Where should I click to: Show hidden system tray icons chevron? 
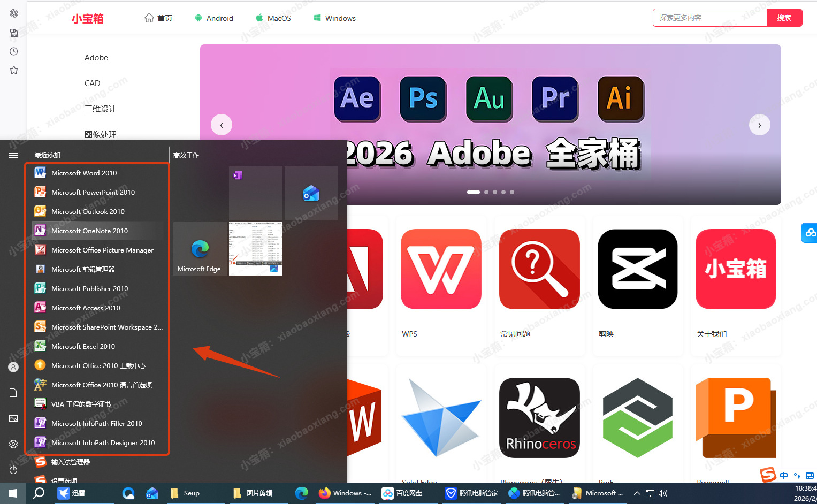pos(637,493)
